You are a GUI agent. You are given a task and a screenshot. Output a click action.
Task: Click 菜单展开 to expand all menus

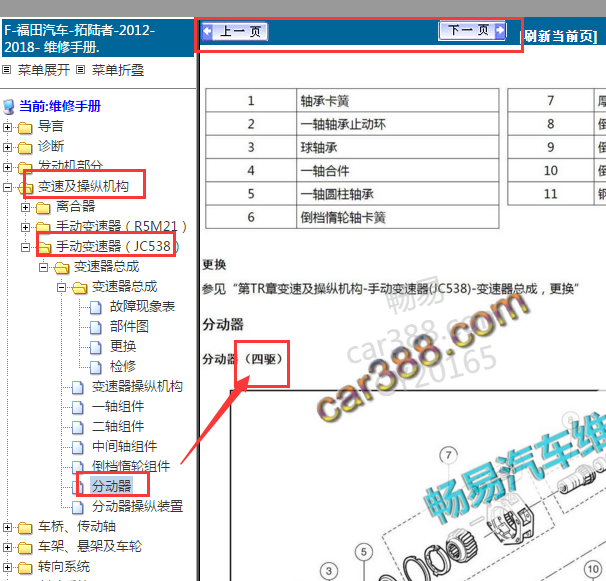point(44,70)
